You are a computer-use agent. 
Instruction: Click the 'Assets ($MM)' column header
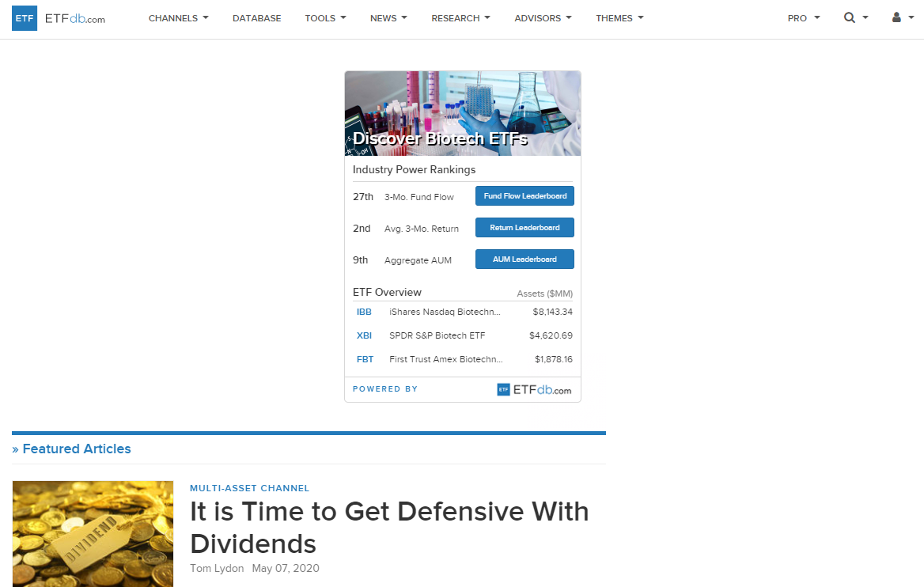point(544,293)
